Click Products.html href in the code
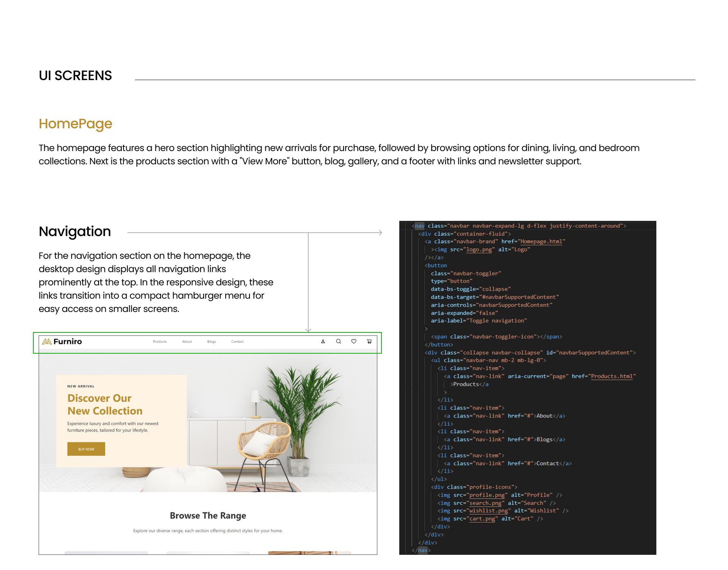This screenshot has width=728, height=570. [612, 376]
